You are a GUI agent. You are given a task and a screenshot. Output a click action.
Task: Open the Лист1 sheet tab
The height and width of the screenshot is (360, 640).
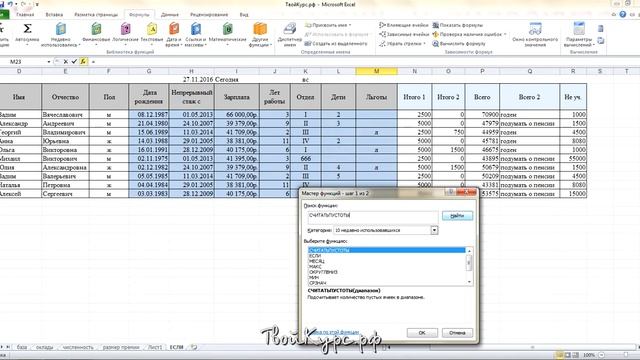155,347
